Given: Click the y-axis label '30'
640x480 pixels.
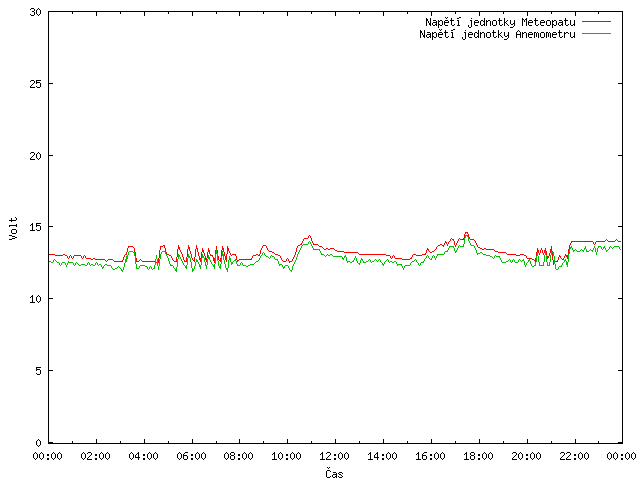Looking at the screenshot, I should pyautogui.click(x=36, y=12).
